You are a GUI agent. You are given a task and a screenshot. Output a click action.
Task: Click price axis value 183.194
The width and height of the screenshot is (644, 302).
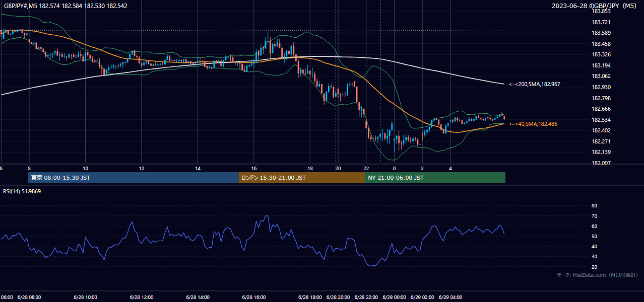click(x=601, y=65)
